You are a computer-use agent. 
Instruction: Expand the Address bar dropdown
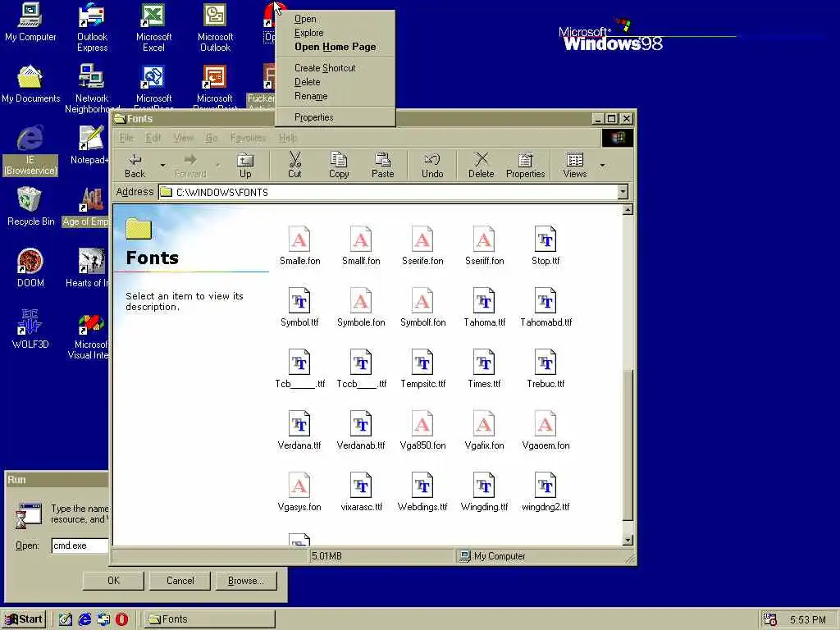[x=623, y=192]
